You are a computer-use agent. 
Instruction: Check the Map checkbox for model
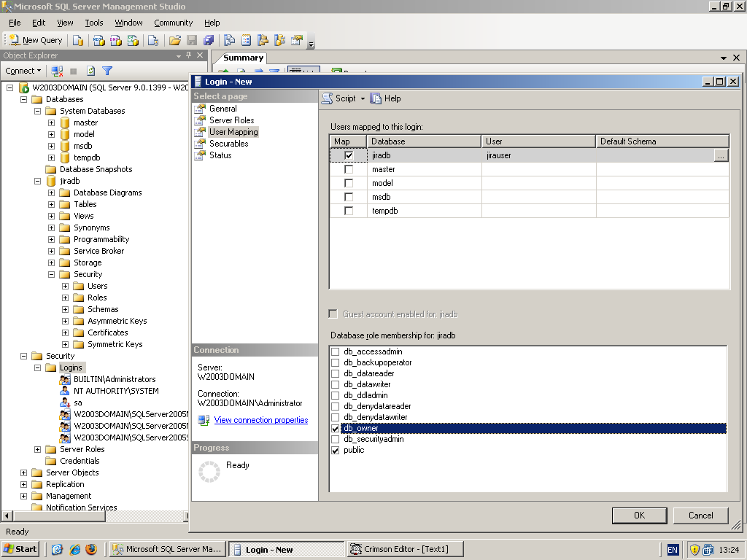(349, 183)
